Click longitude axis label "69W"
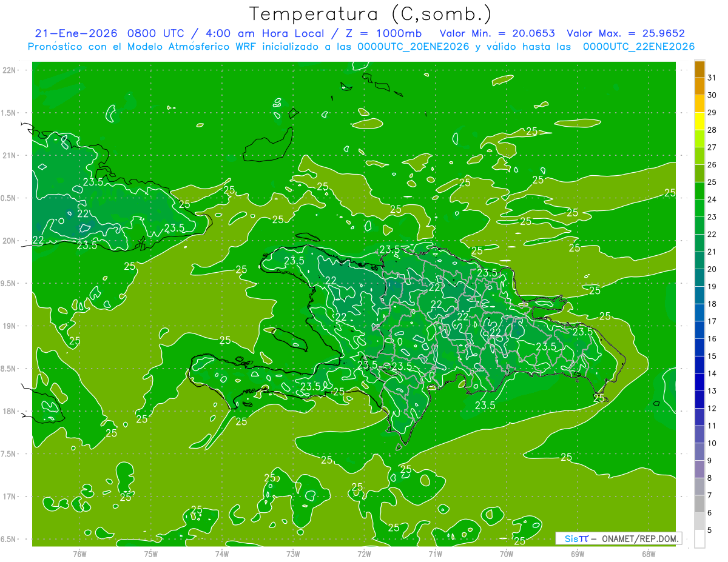This screenshot has height=562, width=728. click(578, 554)
